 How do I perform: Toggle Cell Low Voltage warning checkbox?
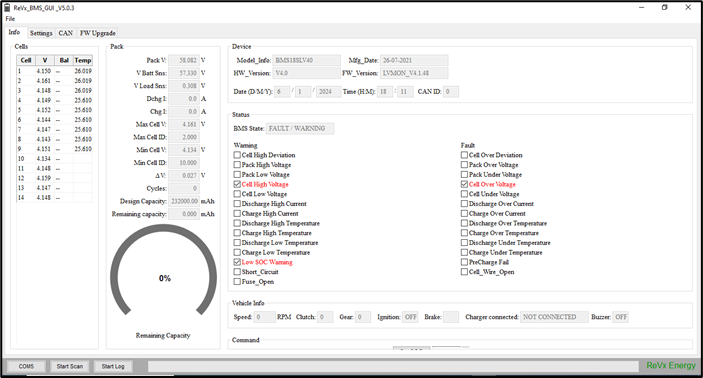237,194
